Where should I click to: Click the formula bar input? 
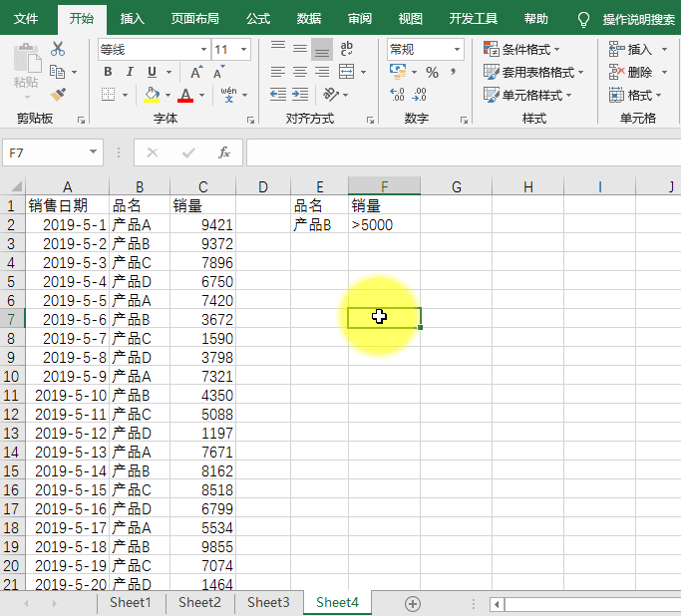click(463, 153)
